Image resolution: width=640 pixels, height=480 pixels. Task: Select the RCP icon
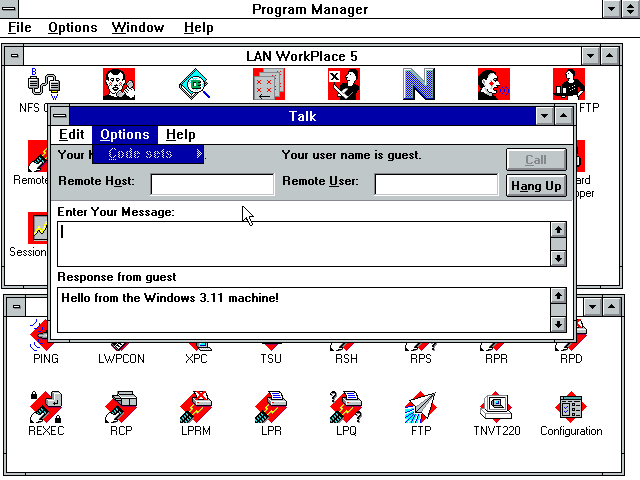click(x=121, y=407)
